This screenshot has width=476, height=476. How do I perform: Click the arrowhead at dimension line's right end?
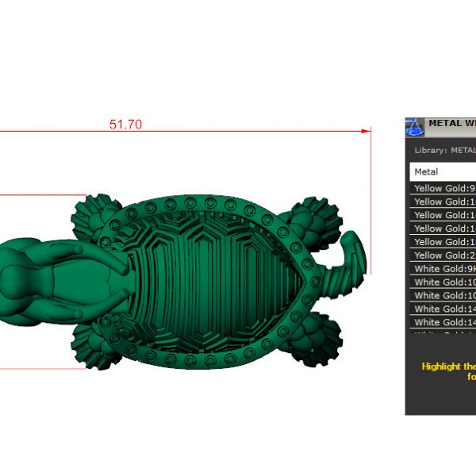[367, 130]
